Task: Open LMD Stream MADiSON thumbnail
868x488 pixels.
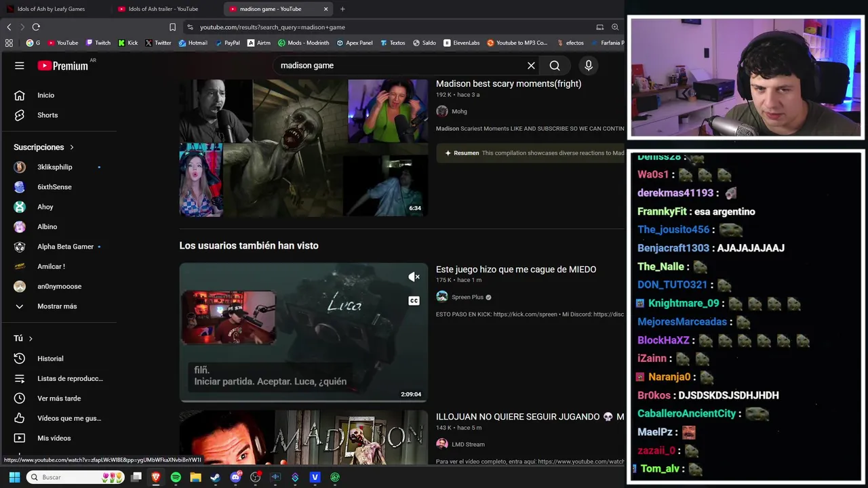Action: pos(304,437)
